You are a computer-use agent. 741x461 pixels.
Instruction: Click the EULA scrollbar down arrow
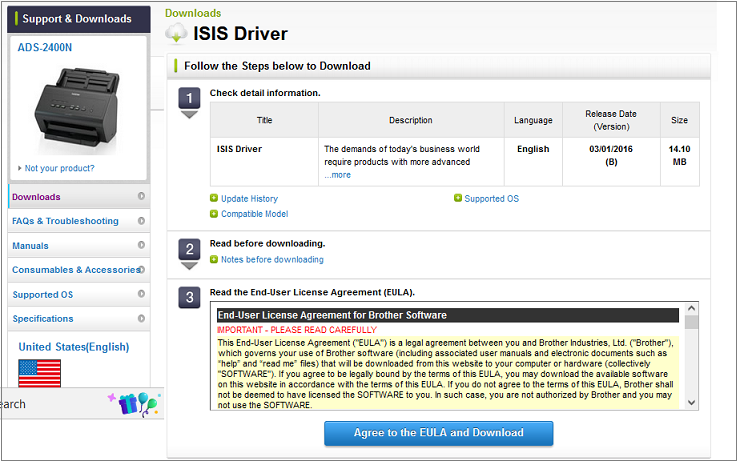[x=691, y=403]
